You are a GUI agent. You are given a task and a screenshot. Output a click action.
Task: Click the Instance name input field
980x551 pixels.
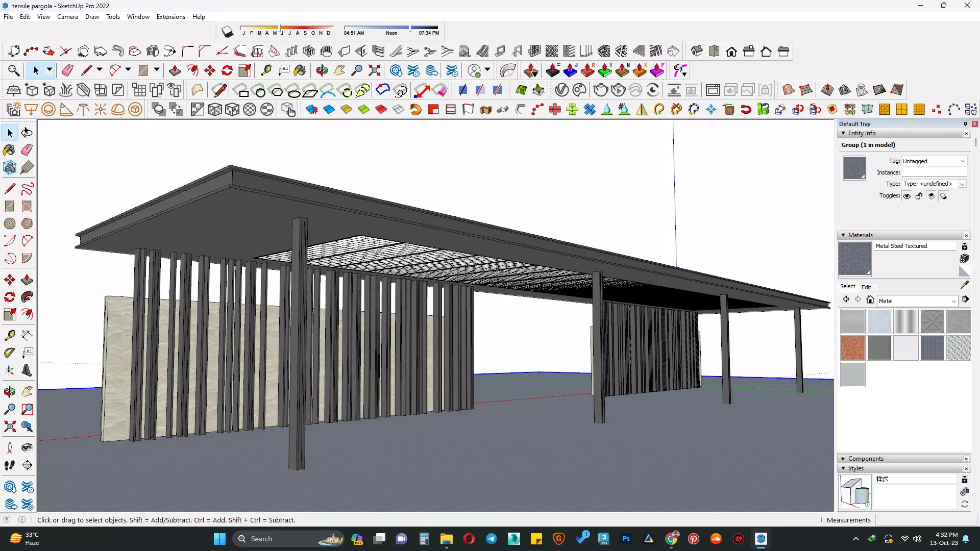(x=934, y=173)
